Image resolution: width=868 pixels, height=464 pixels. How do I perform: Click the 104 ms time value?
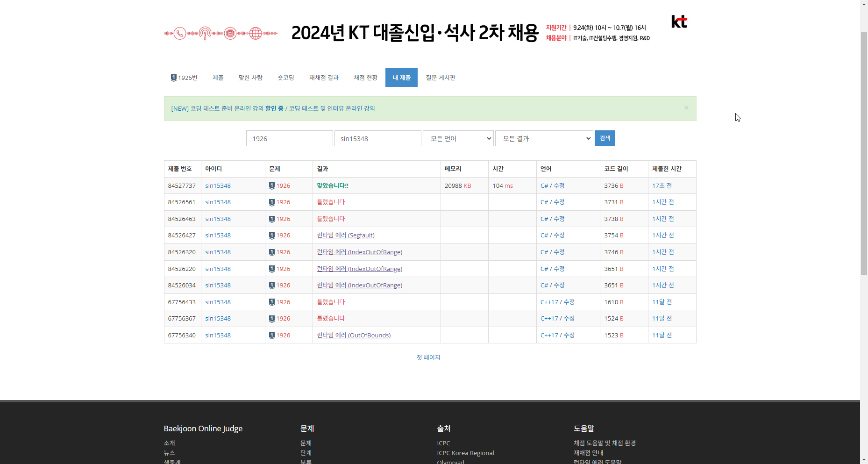pyautogui.click(x=503, y=186)
